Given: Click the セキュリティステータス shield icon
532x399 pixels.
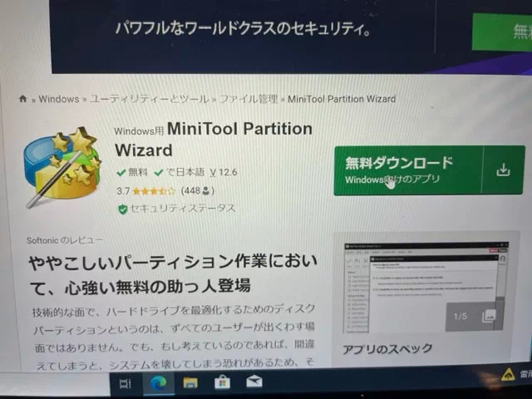Looking at the screenshot, I should [122, 208].
